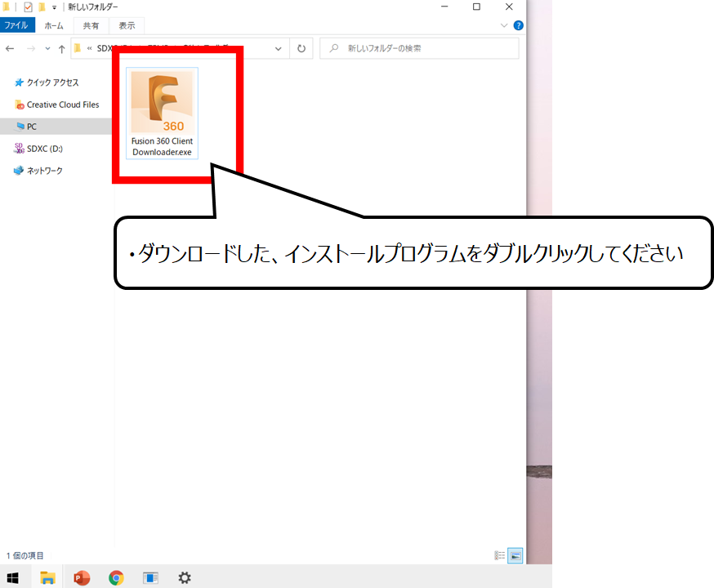Open the recent locations dropdown arrow

[47, 48]
